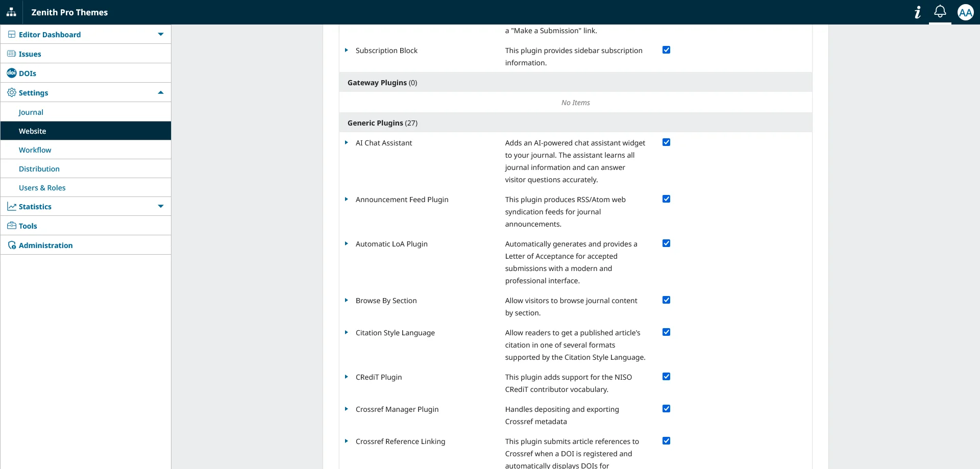
Task: Click AI Chat Assistant plugin name
Action: pyautogui.click(x=384, y=142)
